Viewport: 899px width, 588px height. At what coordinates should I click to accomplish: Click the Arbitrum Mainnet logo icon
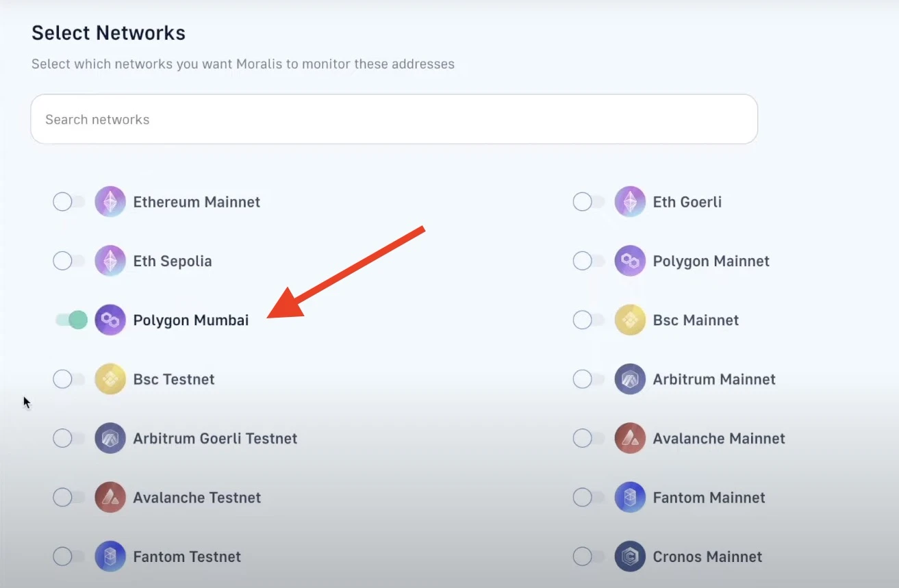coord(630,379)
